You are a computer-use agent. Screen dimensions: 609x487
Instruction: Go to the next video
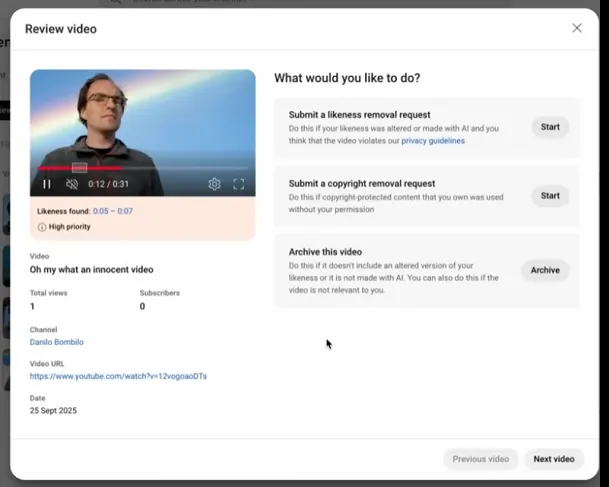[553, 459]
